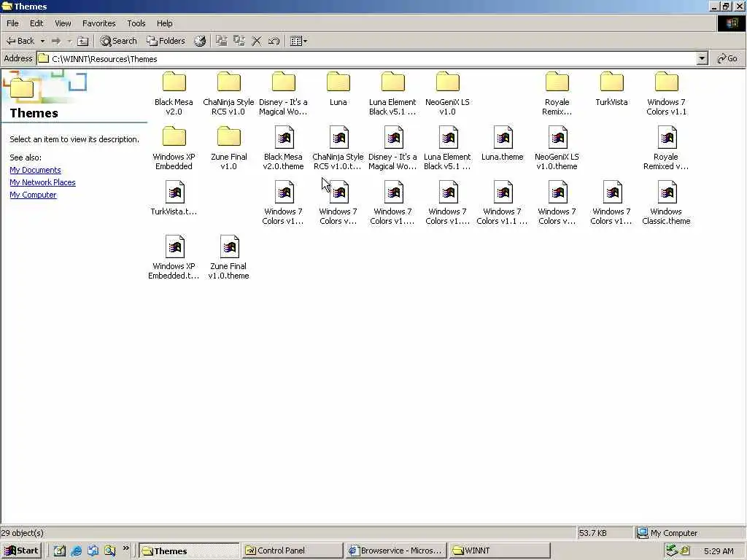This screenshot has width=747, height=560.
Task: Open the Views dropdown in the toolbar
Action: pos(298,41)
